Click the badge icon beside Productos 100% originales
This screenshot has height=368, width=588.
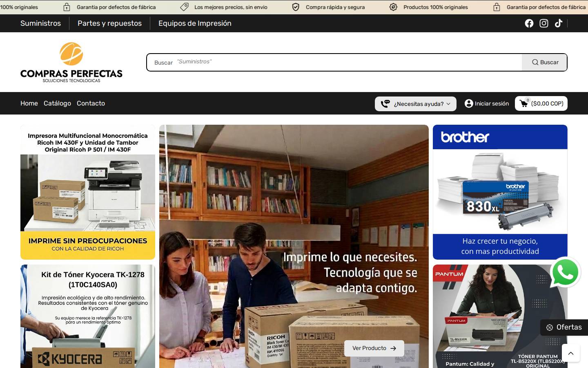(x=393, y=7)
